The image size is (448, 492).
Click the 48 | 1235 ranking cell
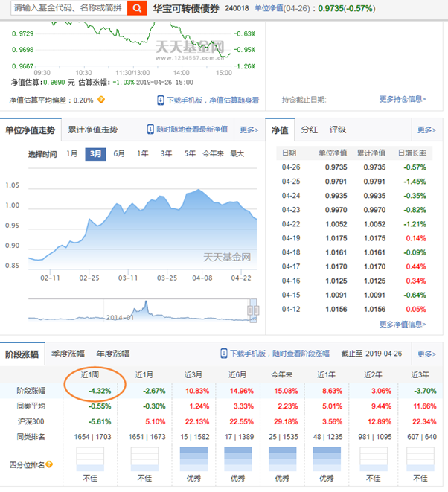coord(328,436)
